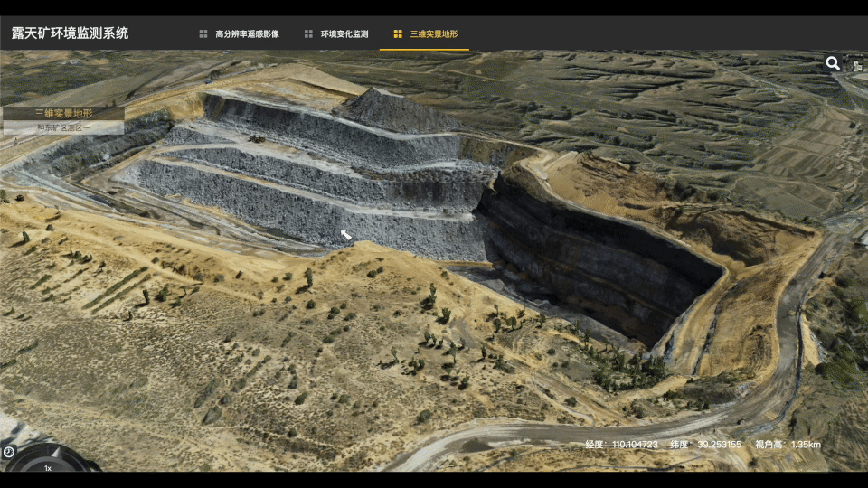Click the 经度 110.104723 readout
Screen dimensions: 868x488
point(622,445)
